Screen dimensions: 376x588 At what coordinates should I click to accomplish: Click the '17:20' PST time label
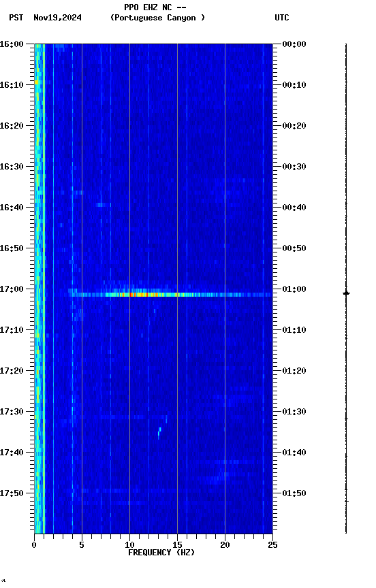(x=12, y=371)
